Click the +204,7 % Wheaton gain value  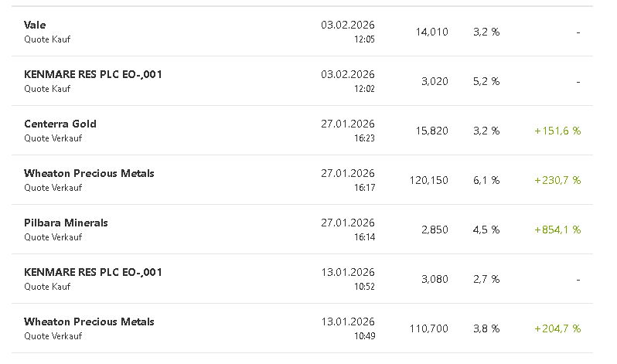point(557,329)
